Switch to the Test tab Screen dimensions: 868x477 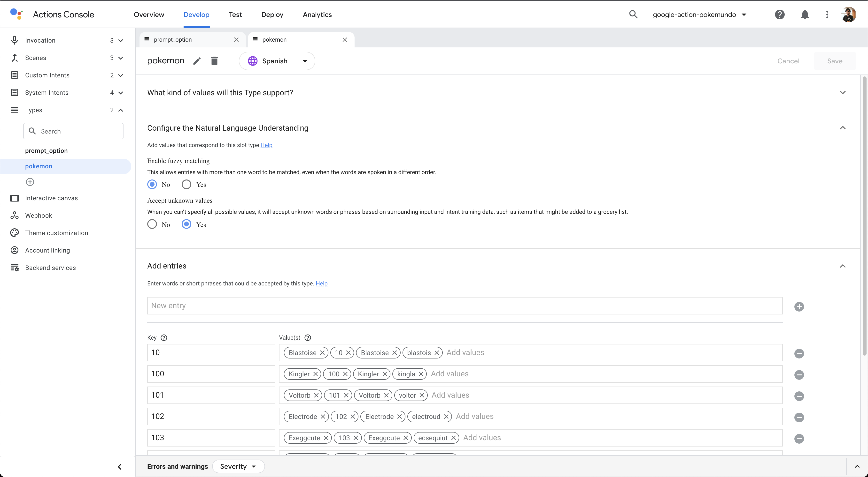235,15
